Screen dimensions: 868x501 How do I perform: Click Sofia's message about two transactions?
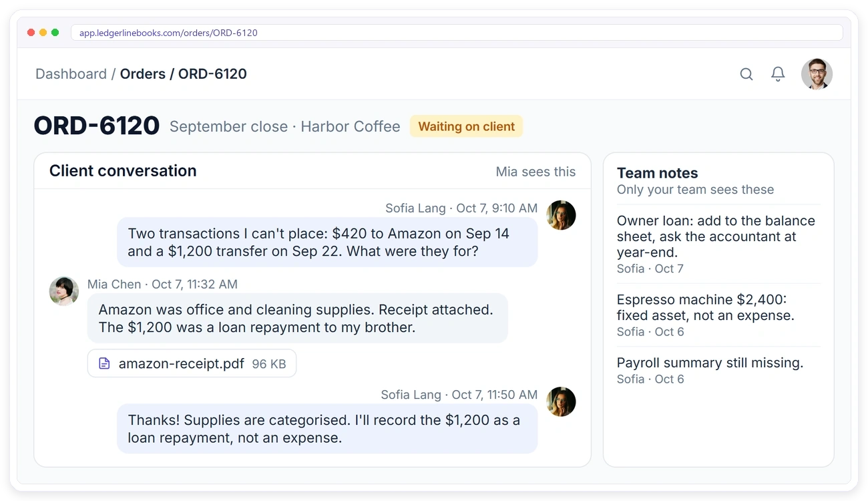tap(327, 242)
